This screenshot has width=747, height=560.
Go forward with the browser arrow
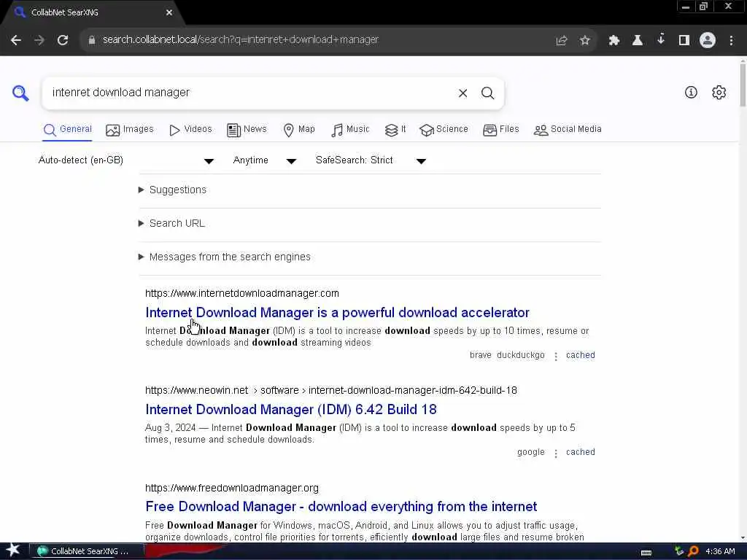tap(39, 40)
